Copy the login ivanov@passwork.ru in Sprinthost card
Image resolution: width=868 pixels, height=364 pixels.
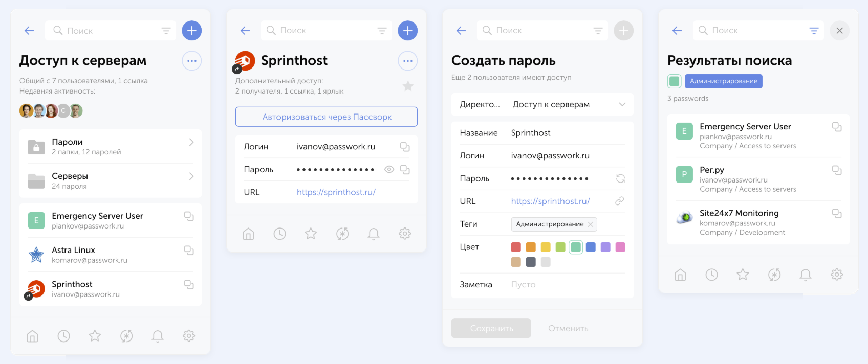tap(405, 147)
